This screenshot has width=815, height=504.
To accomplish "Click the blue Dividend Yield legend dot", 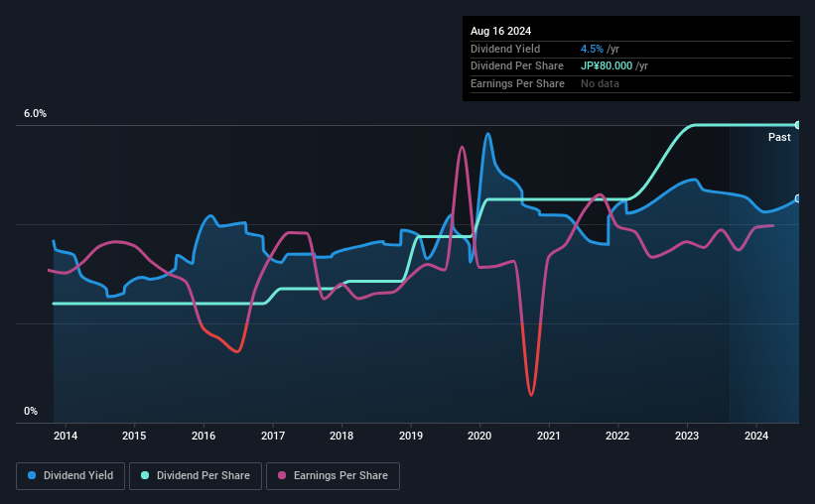I will [32, 475].
